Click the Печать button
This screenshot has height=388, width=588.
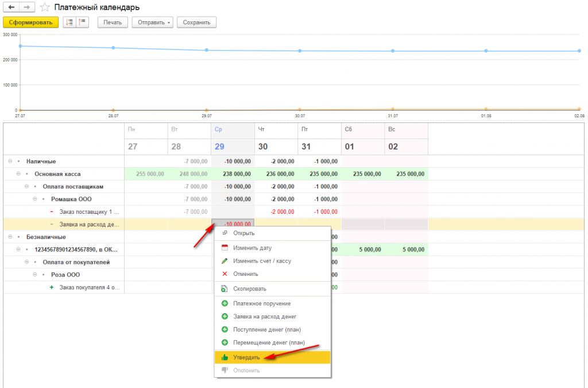[x=113, y=22]
